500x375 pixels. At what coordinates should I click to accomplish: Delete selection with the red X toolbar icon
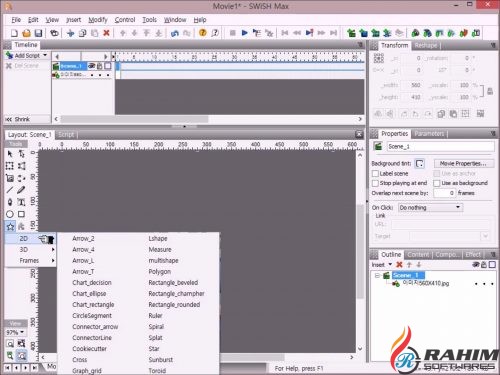(107, 33)
